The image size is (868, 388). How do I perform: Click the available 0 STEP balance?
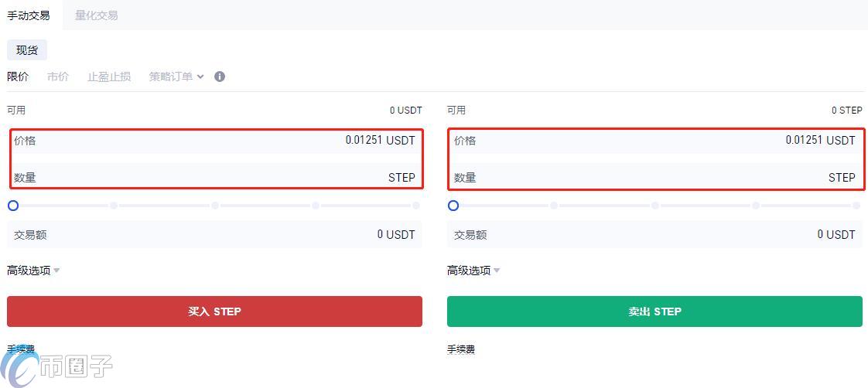(847, 111)
